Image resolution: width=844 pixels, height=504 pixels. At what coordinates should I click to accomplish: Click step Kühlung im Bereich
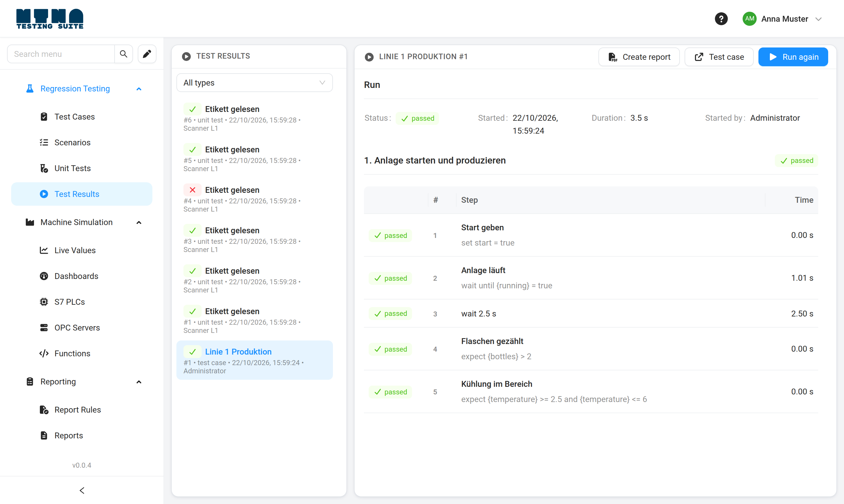tap(591, 392)
